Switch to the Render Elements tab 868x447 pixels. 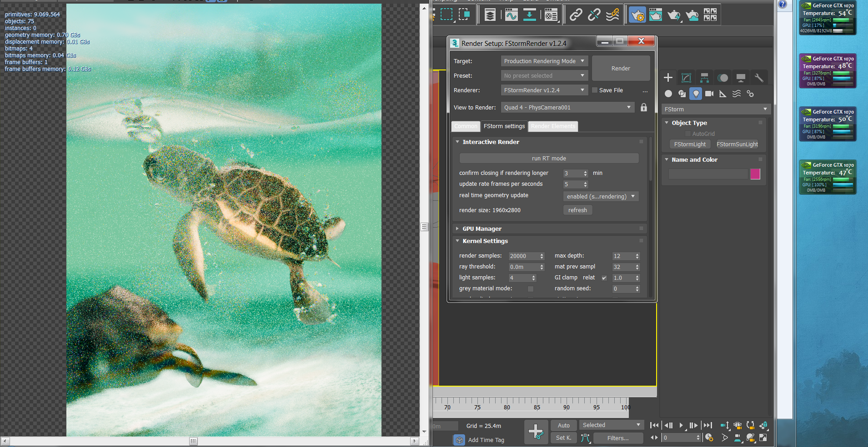553,126
